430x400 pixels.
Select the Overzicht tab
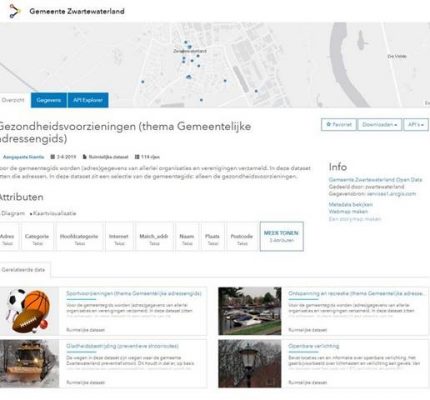(13, 100)
